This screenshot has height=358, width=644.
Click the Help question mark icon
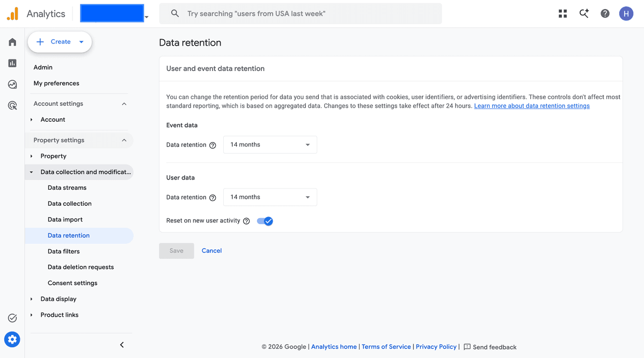pyautogui.click(x=605, y=14)
